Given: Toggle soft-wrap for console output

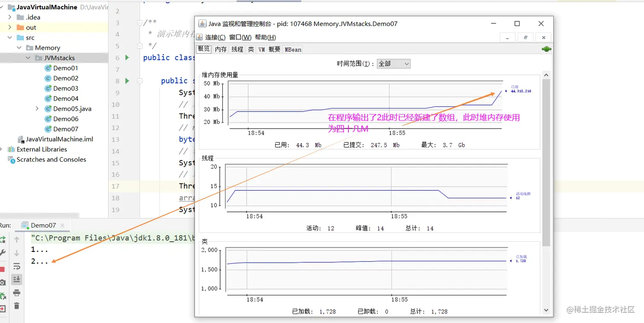Looking at the screenshot, I should click(16, 266).
